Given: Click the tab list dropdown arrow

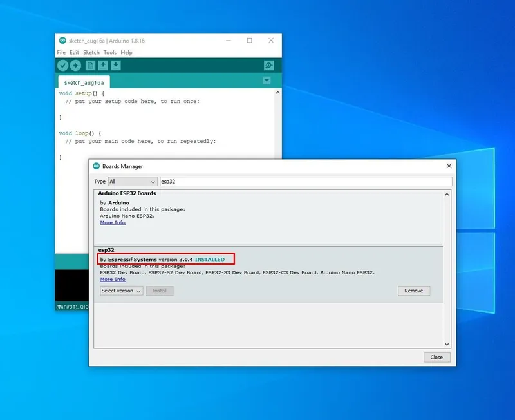Looking at the screenshot, I should [x=266, y=81].
